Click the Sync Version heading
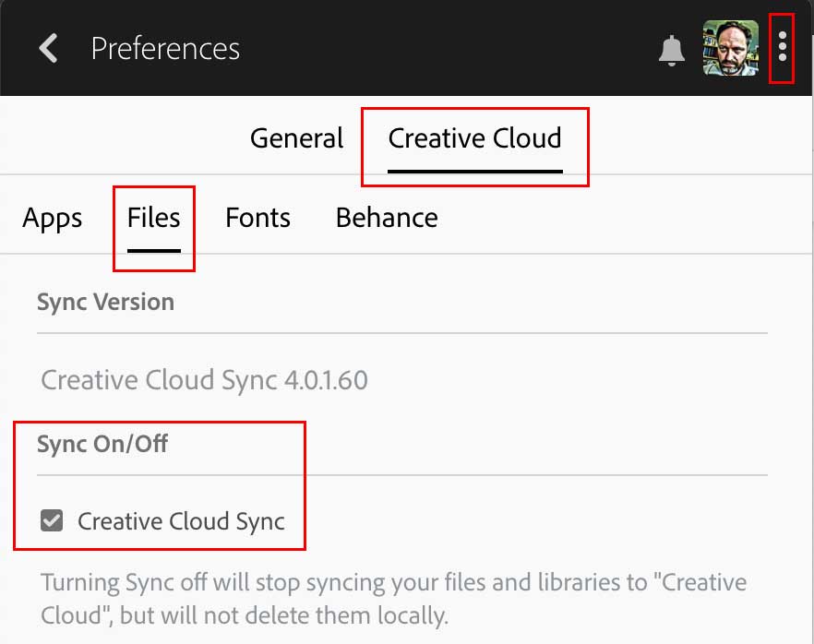This screenshot has width=814, height=644. [105, 303]
